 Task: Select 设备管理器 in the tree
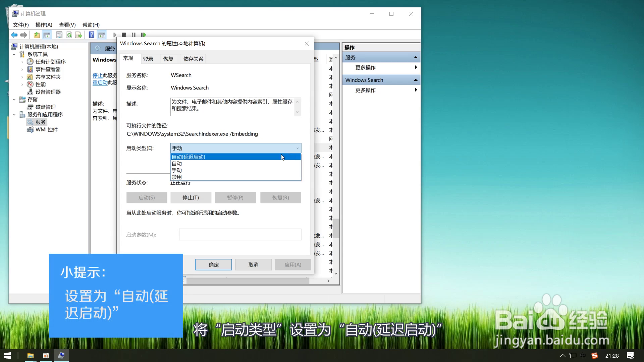[x=48, y=92]
